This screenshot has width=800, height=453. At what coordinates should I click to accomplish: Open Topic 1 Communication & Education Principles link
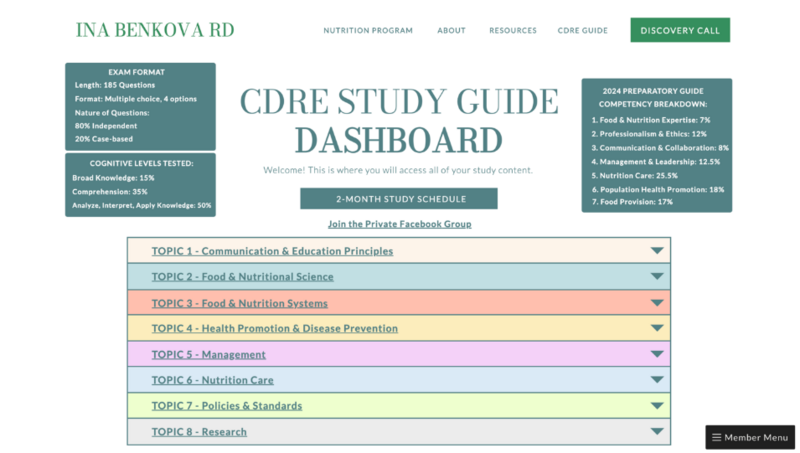point(272,251)
